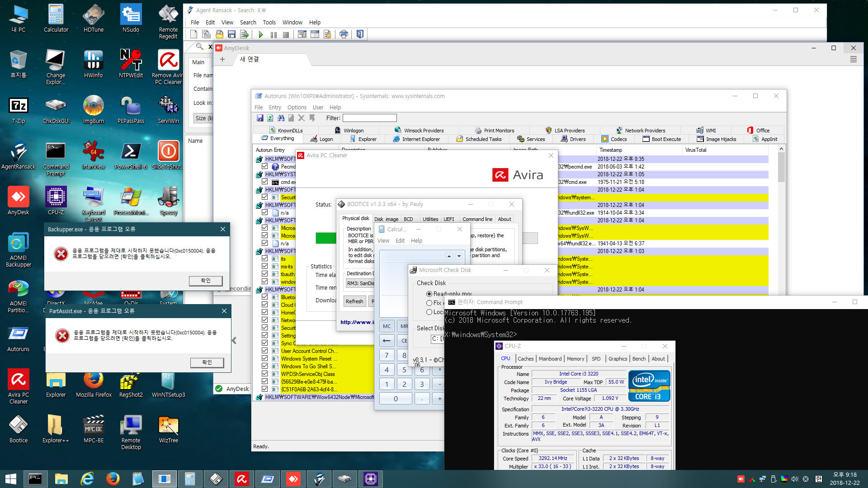Click the 7 key in Calculator
The width and height of the screenshot is (868, 488).
[387, 355]
